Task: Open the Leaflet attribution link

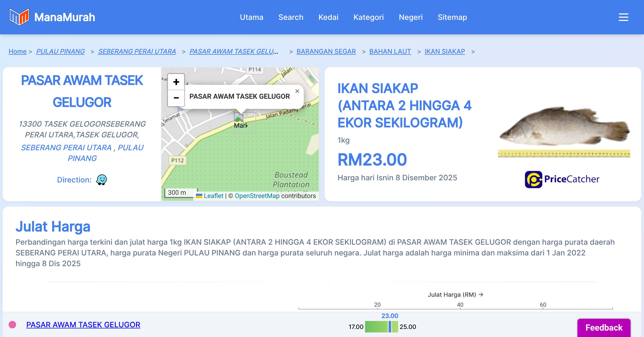Action: [x=213, y=196]
